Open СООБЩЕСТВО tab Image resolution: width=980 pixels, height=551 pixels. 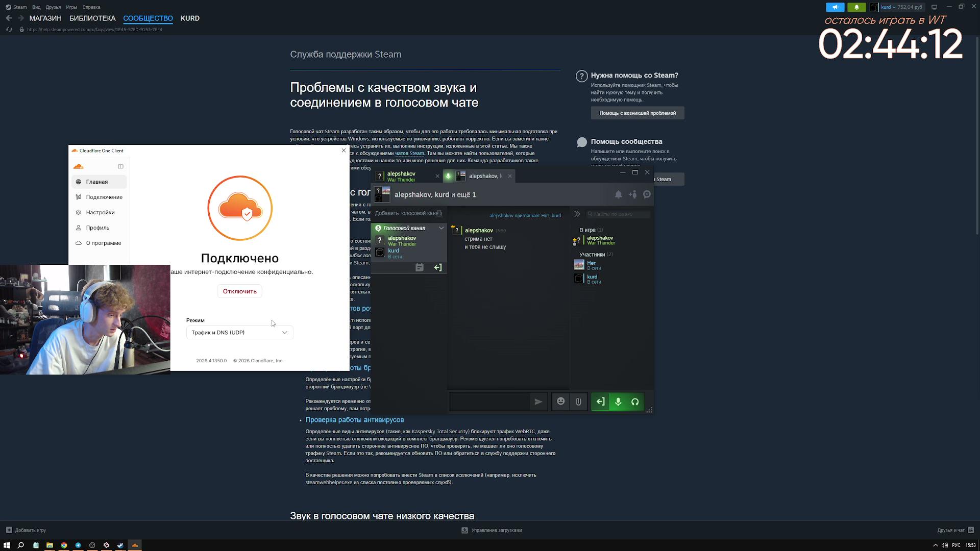[x=148, y=18]
